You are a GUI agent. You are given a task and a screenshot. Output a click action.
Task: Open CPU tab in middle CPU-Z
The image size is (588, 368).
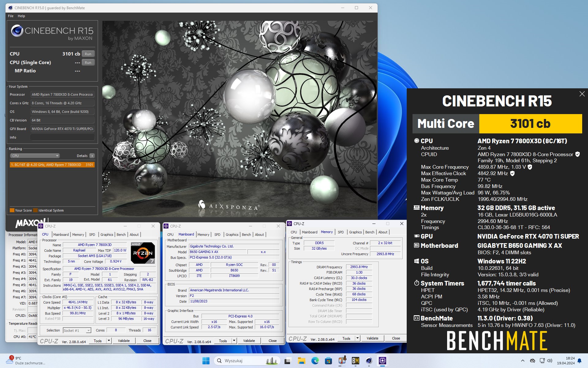coord(170,235)
